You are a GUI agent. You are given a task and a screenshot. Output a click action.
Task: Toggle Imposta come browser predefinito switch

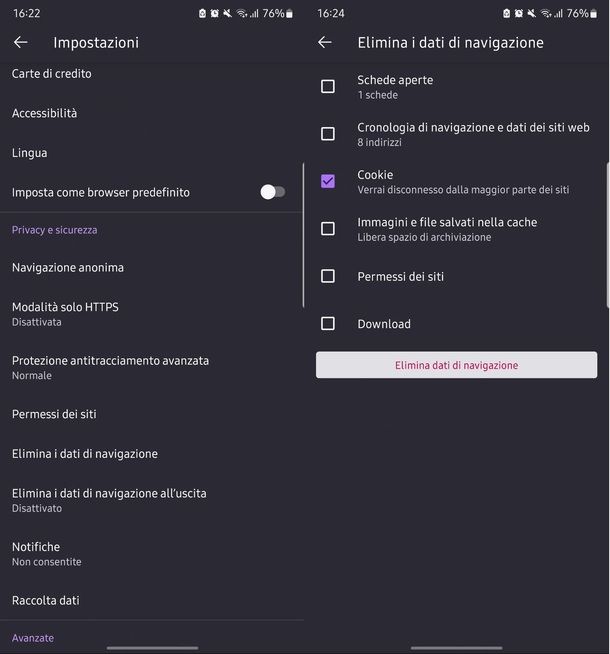(x=273, y=192)
